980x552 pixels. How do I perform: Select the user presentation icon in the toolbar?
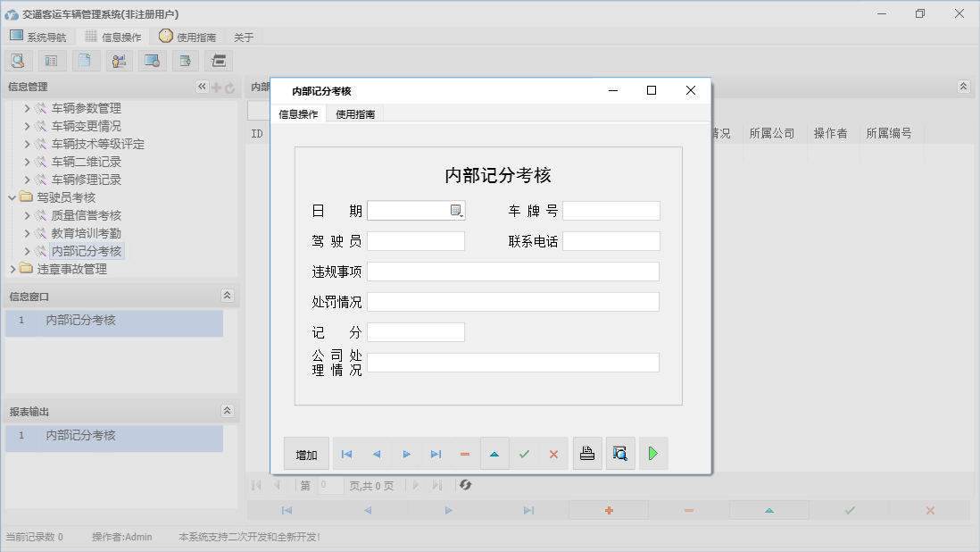pos(119,60)
